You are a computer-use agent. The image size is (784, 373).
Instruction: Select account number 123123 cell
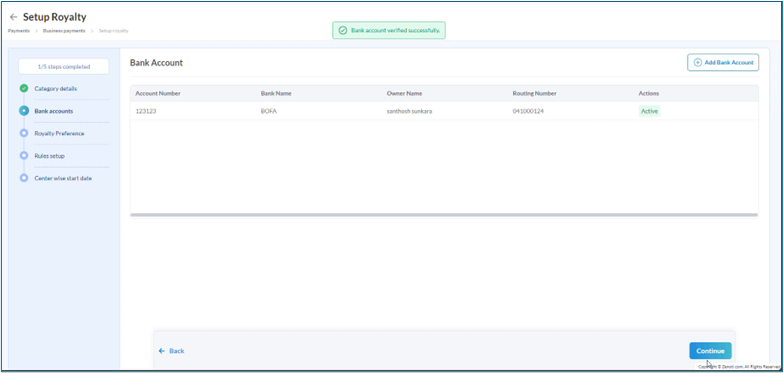click(x=146, y=111)
